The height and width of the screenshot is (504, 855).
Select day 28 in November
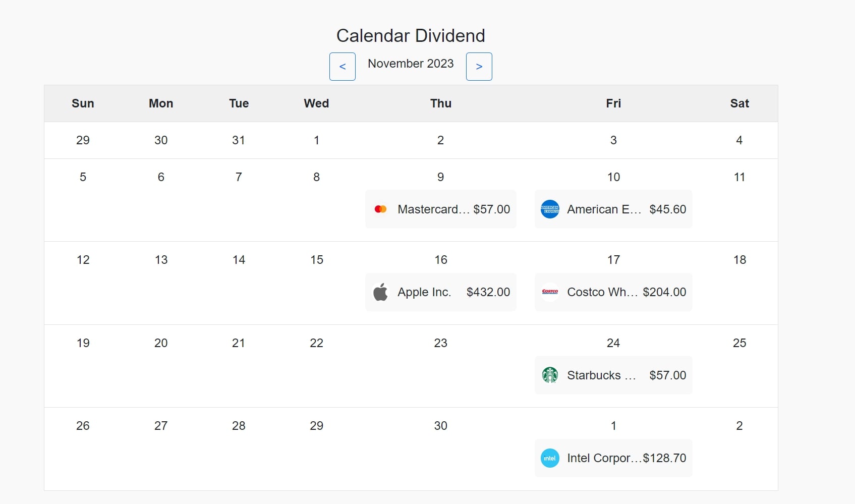point(239,426)
